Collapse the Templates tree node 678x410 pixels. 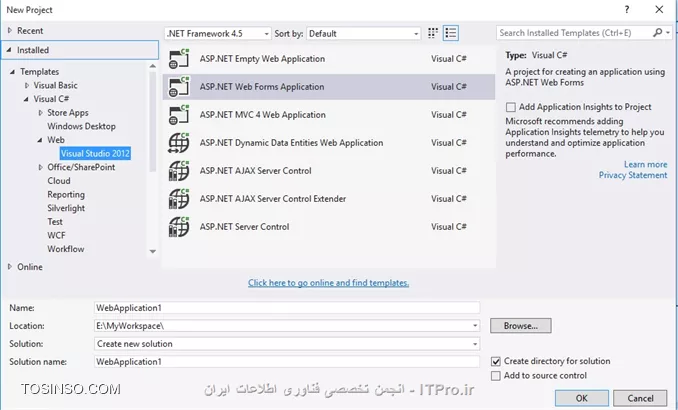tap(13, 72)
